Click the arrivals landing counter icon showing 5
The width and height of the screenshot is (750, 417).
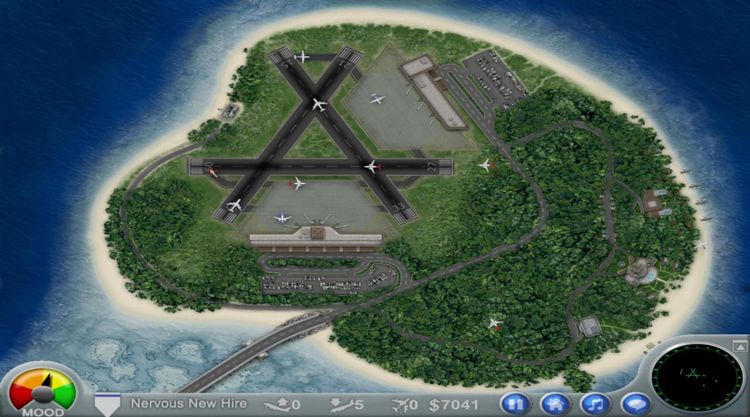click(342, 405)
